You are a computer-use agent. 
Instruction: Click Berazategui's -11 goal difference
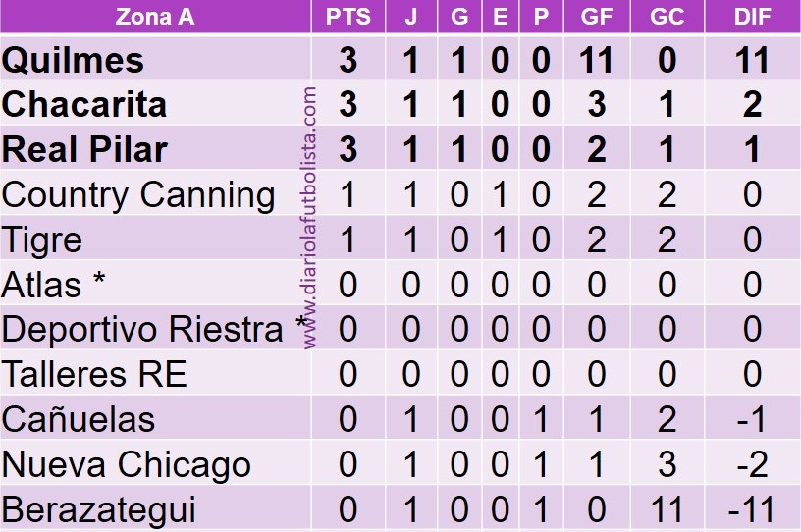pos(752,510)
